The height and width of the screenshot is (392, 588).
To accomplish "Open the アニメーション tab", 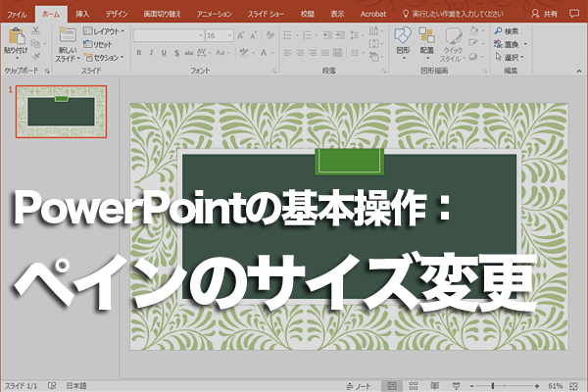I will click(214, 15).
